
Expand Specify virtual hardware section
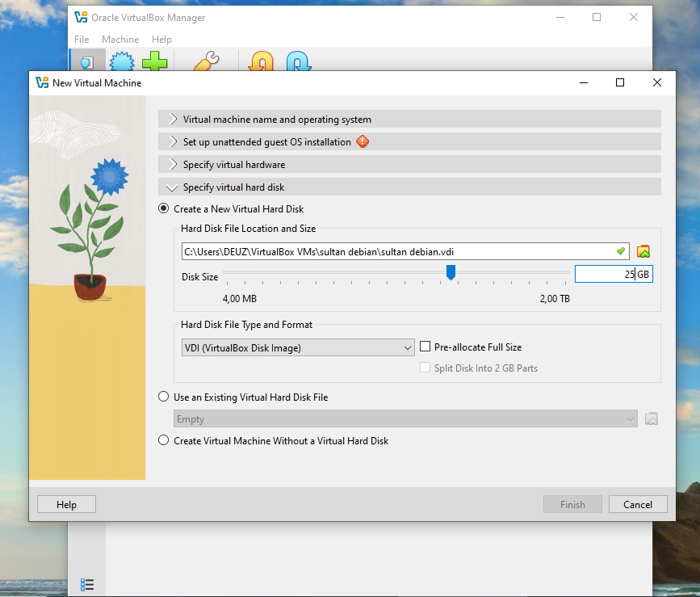[409, 164]
